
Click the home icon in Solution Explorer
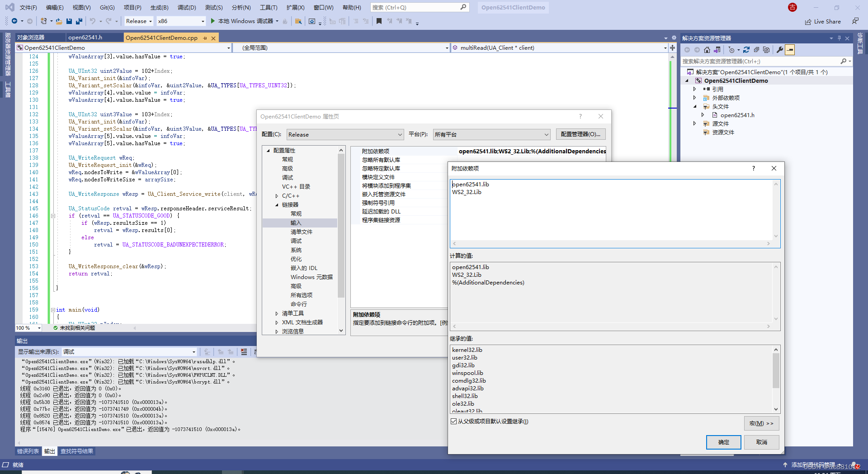click(707, 50)
